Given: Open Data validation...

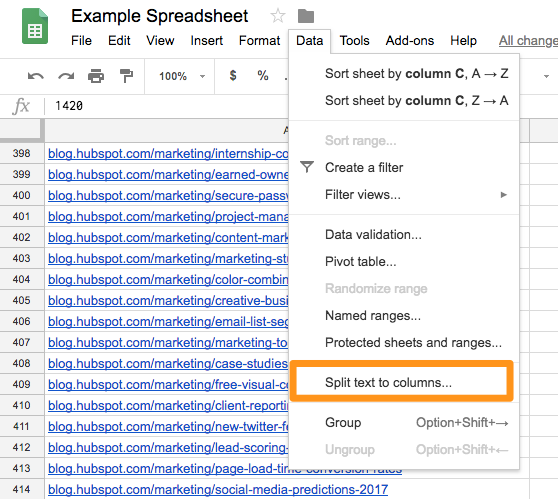Looking at the screenshot, I should tap(404, 235).
